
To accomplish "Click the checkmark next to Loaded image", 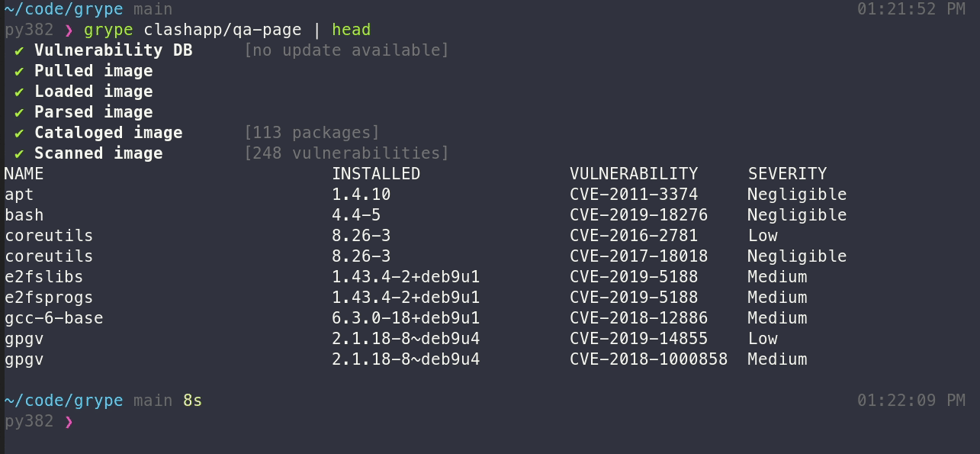I will [x=19, y=92].
